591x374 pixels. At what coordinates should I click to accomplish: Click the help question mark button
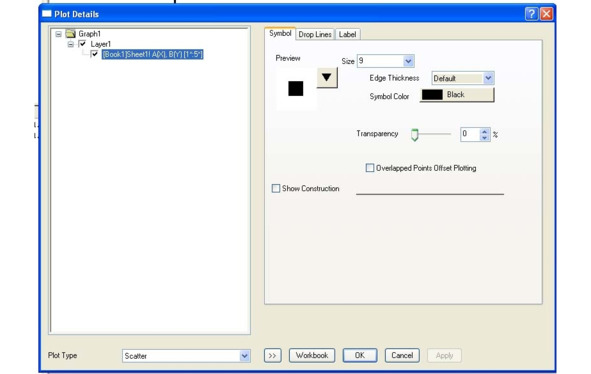(531, 14)
